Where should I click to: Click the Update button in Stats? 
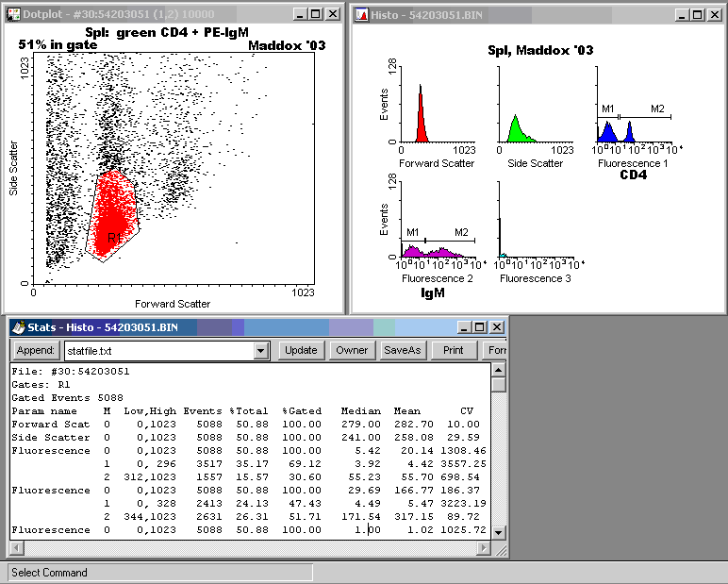[301, 350]
